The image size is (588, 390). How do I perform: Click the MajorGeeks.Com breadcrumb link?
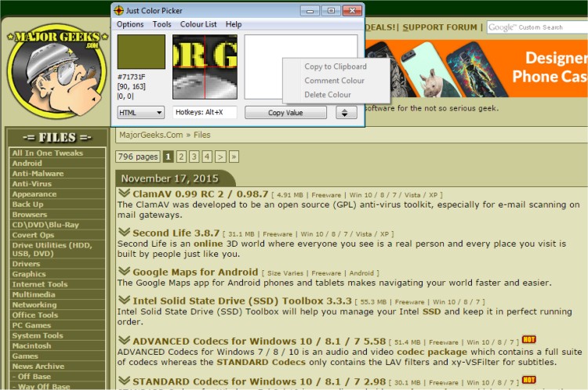coord(151,135)
